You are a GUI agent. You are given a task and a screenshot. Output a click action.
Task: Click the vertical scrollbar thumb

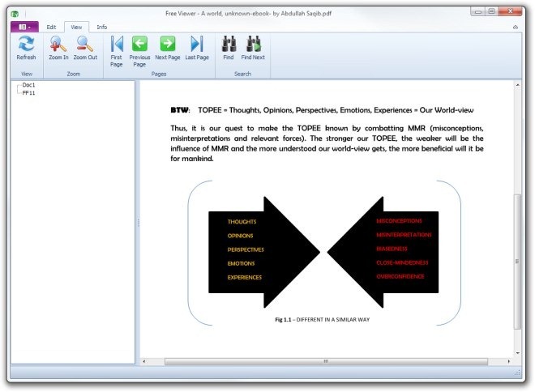click(518, 262)
